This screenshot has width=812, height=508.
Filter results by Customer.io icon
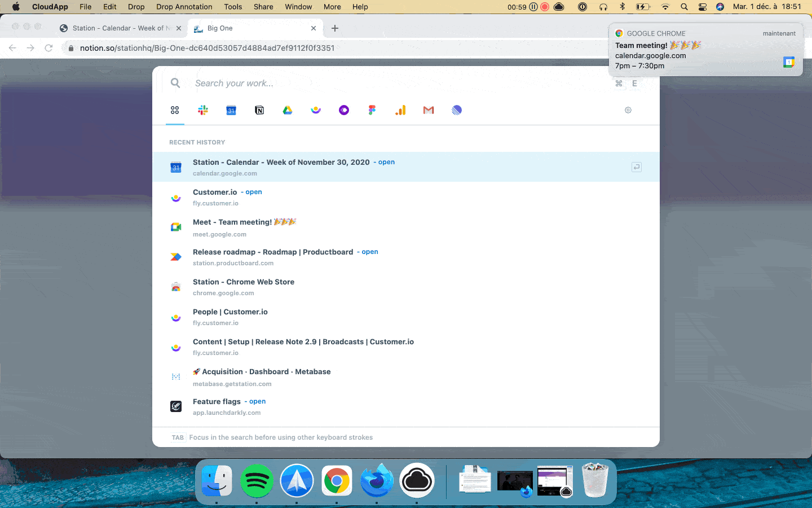point(316,110)
